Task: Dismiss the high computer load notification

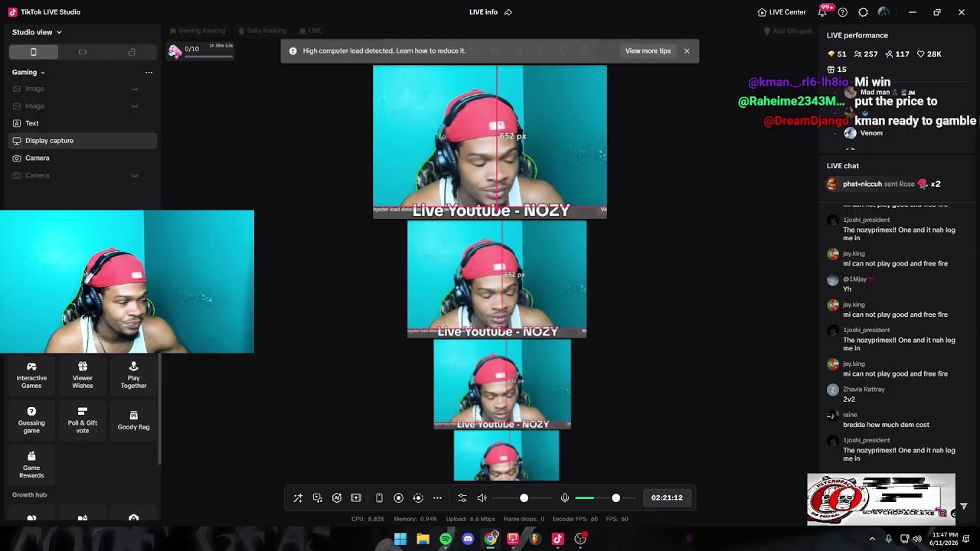Action: point(687,51)
